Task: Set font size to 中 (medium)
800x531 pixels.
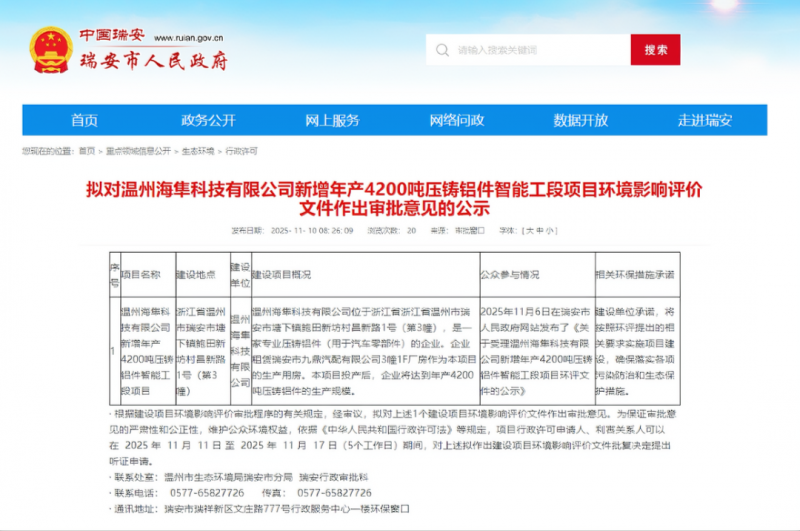Action: coord(541,230)
